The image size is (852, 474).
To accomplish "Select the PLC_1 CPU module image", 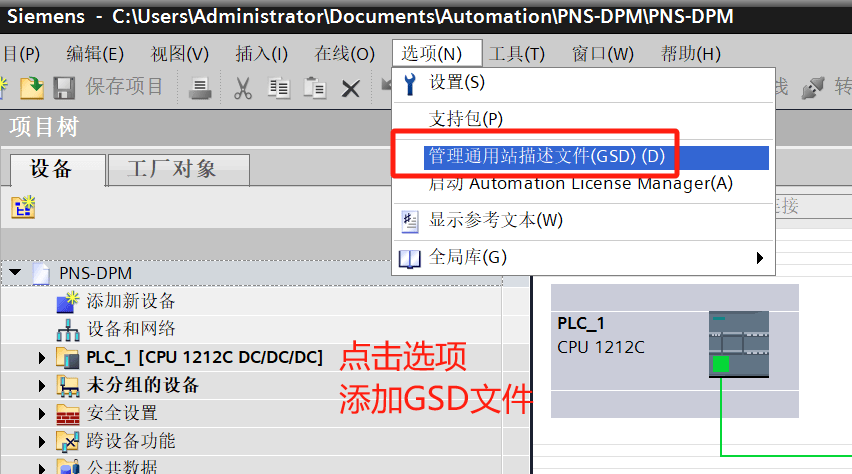I will [739, 344].
